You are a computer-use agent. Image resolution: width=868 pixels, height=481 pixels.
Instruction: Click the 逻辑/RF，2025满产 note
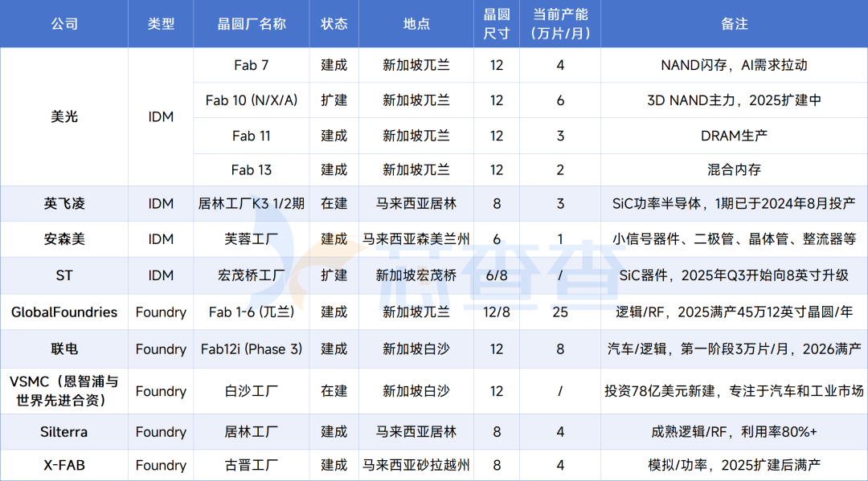[x=734, y=312]
